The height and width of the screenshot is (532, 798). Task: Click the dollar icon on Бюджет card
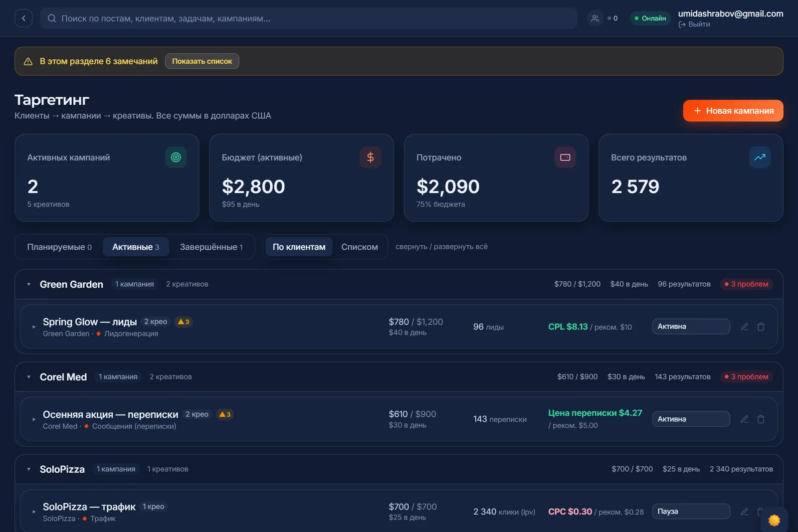pyautogui.click(x=371, y=157)
